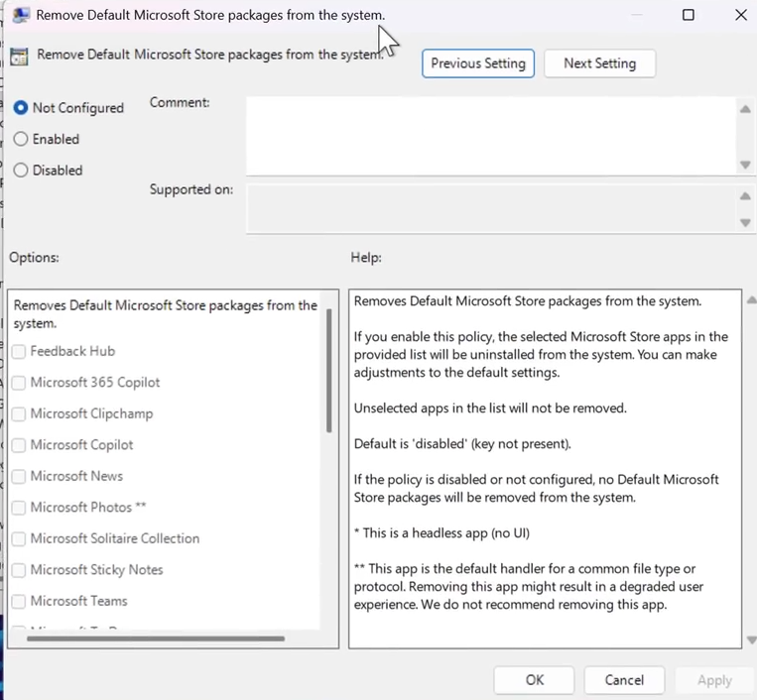
Task: Select the Enabled radio button
Action: point(21,139)
